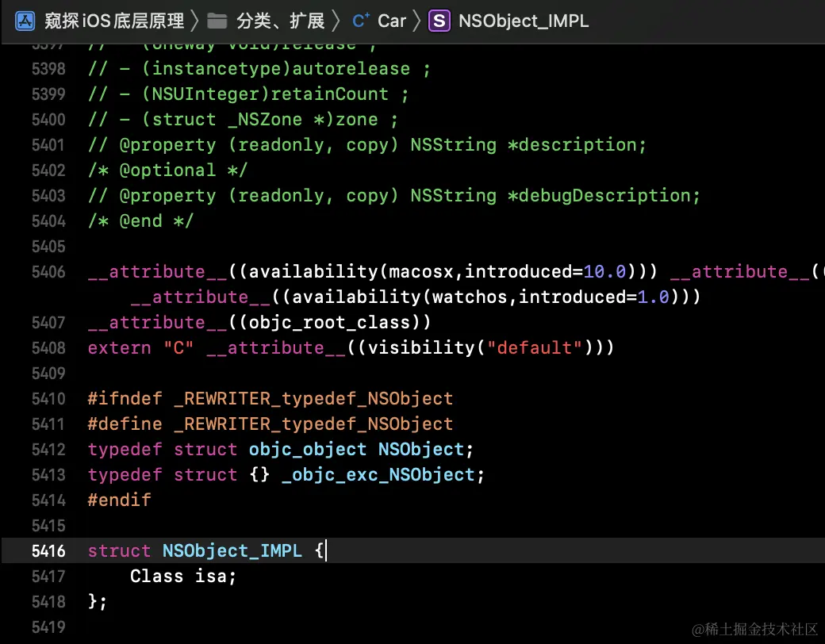Click the '"C"' string on line 5408
This screenshot has width=825, height=644.
point(178,348)
